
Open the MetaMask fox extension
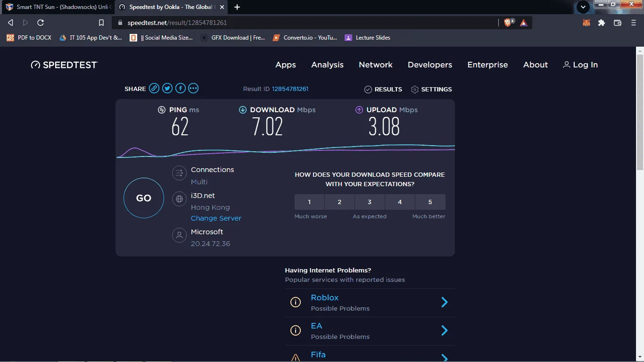coord(586,23)
